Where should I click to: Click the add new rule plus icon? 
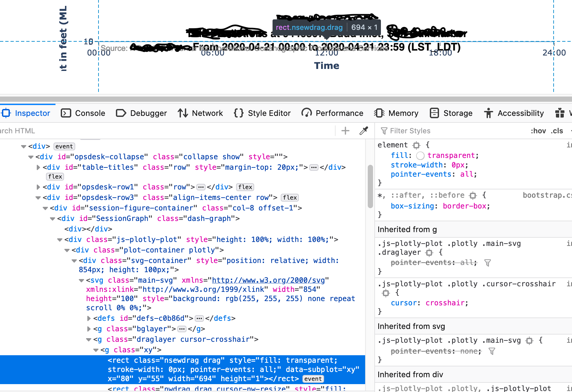click(x=345, y=131)
